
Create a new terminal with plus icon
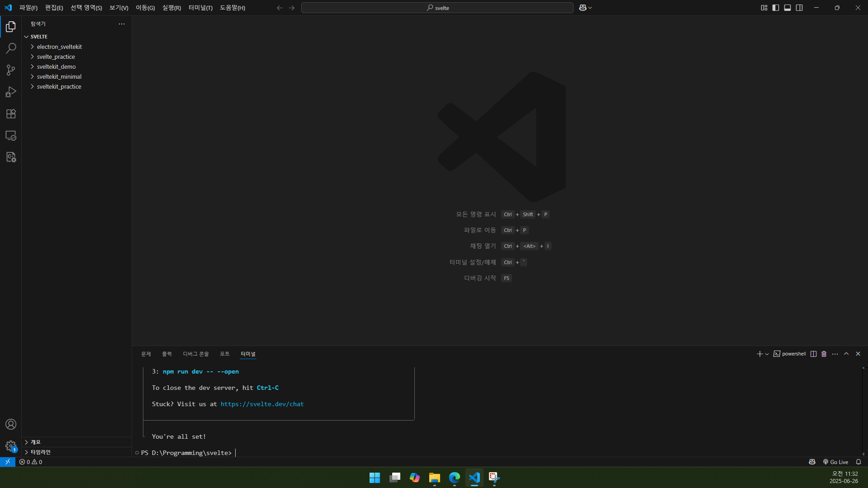click(759, 354)
